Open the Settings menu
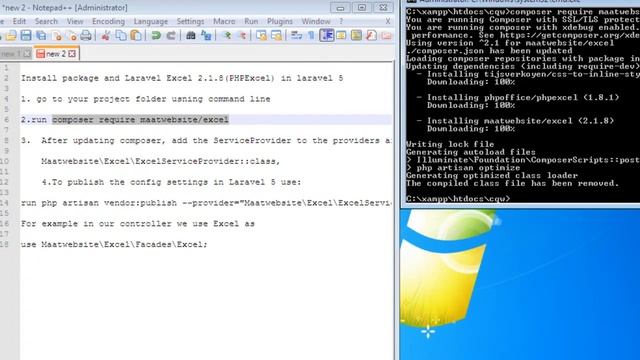 point(190,21)
